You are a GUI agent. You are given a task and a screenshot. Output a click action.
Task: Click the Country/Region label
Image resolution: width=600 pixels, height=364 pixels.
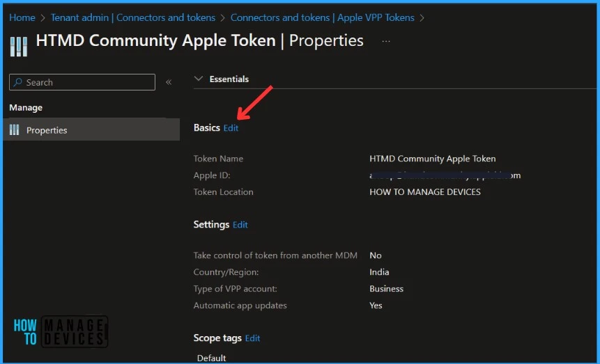[x=226, y=272]
